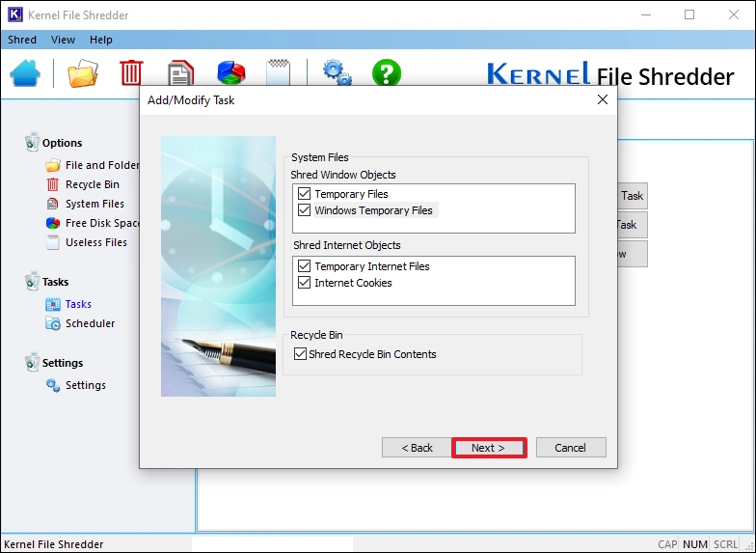Screen dimensions: 756x553
Task: Click the Home icon in the toolbar
Action: pyautogui.click(x=25, y=73)
